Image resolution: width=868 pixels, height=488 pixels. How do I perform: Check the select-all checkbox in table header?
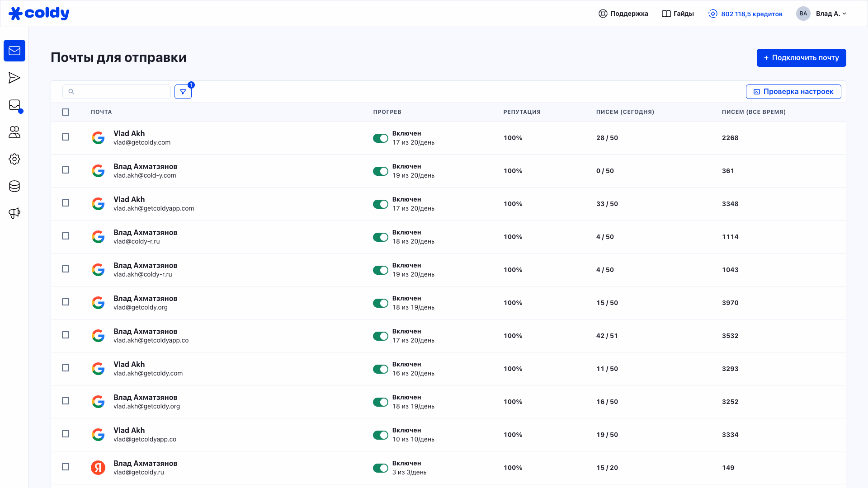pyautogui.click(x=66, y=112)
